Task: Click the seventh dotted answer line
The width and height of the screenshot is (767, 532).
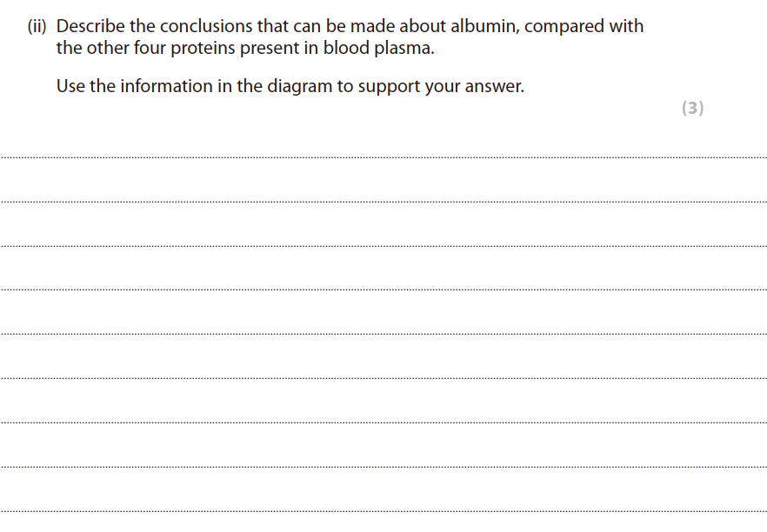Action: [383, 422]
